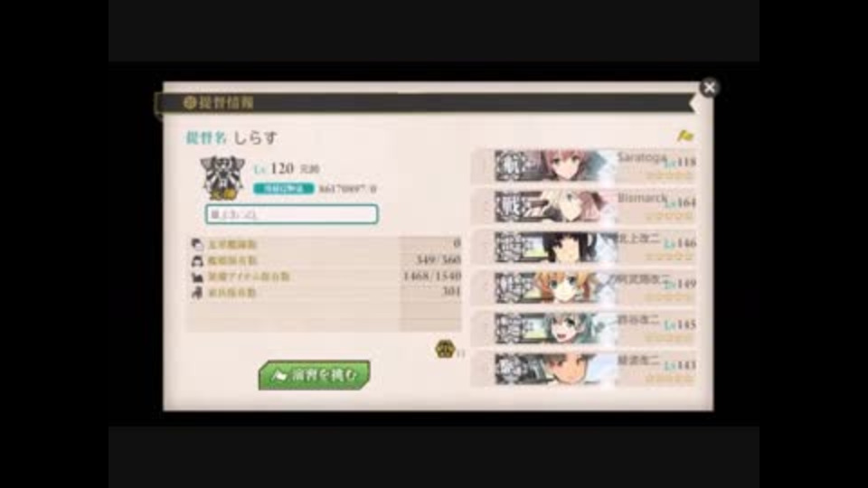Image resolution: width=868 pixels, height=488 pixels.
Task: Select the Bismarck ship banner
Action: 584,206
